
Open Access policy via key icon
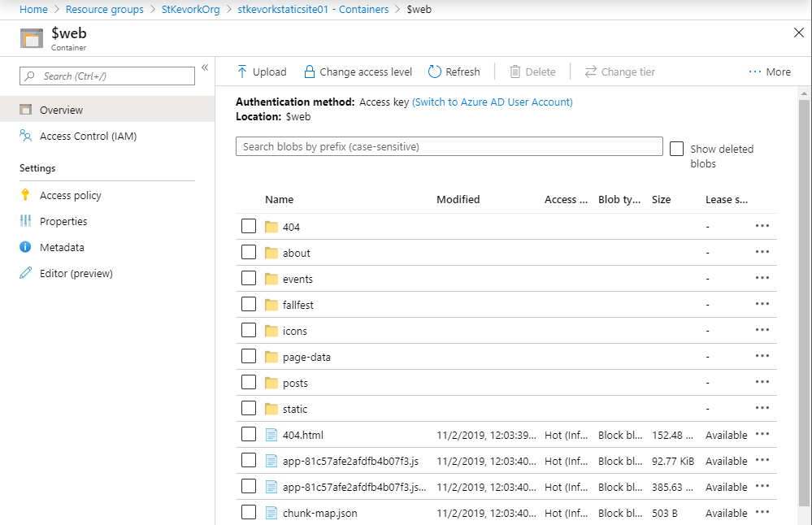coord(25,195)
